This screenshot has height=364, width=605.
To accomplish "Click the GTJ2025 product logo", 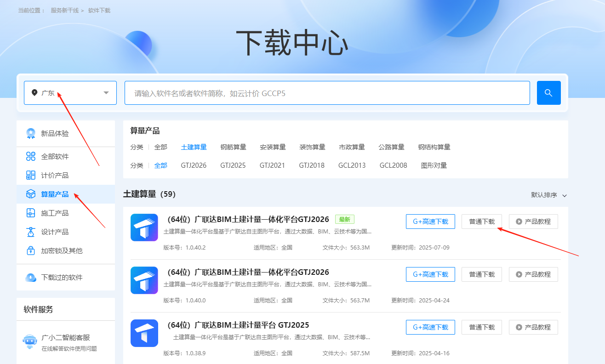I will (144, 333).
